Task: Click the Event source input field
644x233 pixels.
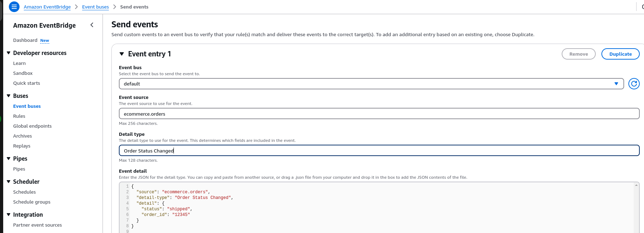Action: pos(379,114)
